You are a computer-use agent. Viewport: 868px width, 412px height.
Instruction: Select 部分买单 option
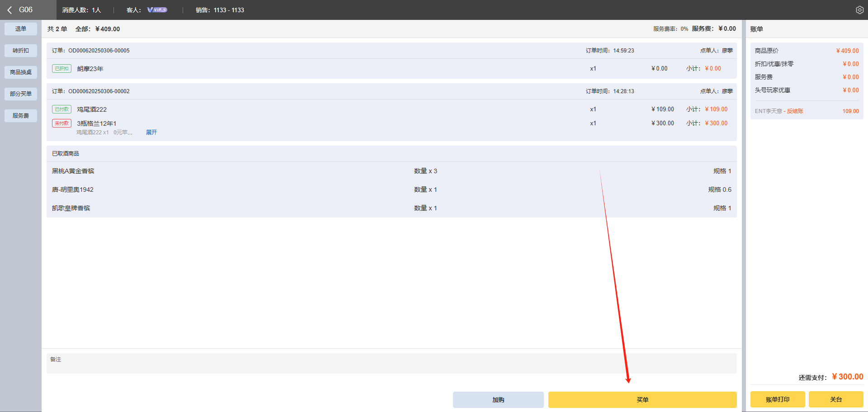pyautogui.click(x=21, y=94)
